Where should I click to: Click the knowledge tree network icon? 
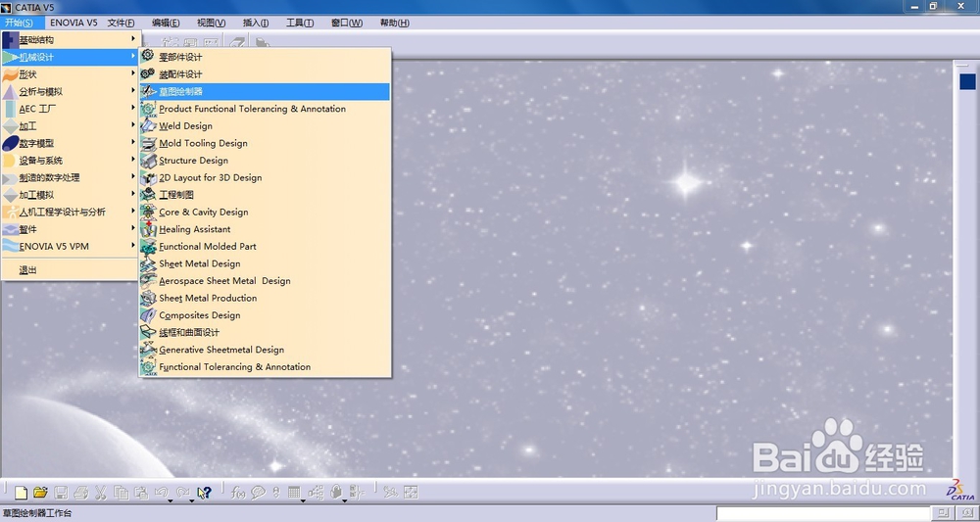pyautogui.click(x=317, y=493)
